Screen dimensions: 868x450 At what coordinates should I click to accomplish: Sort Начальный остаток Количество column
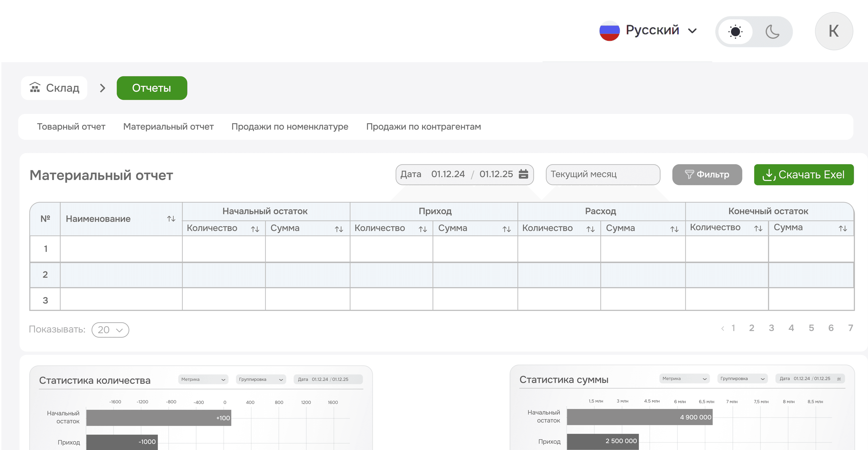point(255,229)
